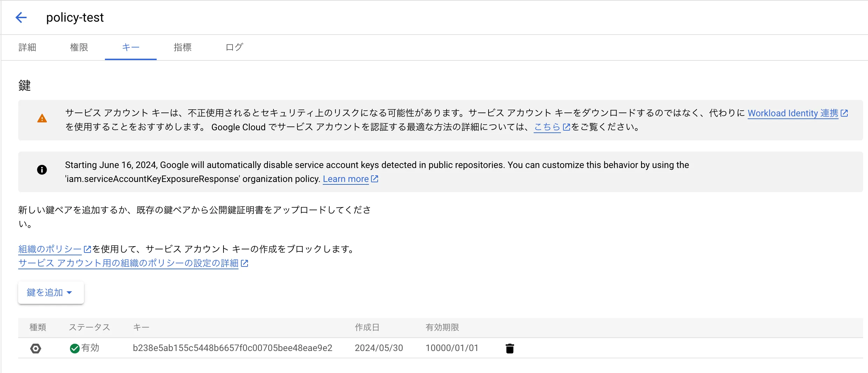Select the key ID b238e5ab155c5448b6657f0c00705bee48eae9e2
The height and width of the screenshot is (373, 868).
click(232, 348)
